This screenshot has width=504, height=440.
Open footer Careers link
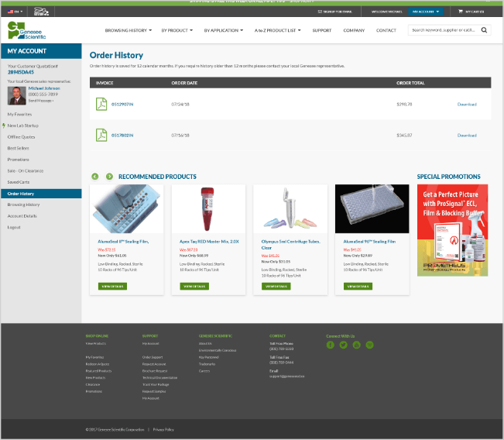[x=204, y=371]
